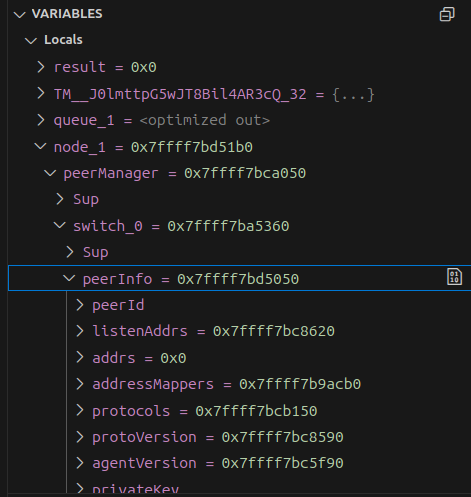Expand the result variable

(41, 67)
